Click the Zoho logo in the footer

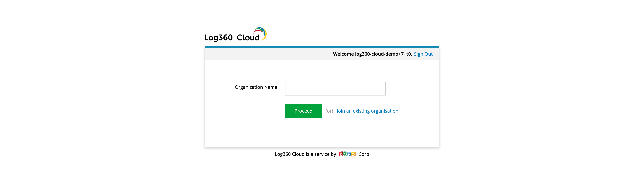pos(347,154)
